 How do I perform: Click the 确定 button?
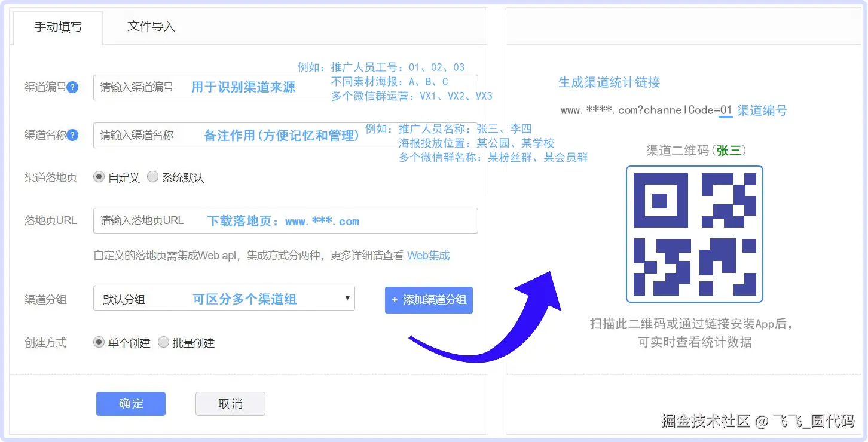click(x=131, y=404)
